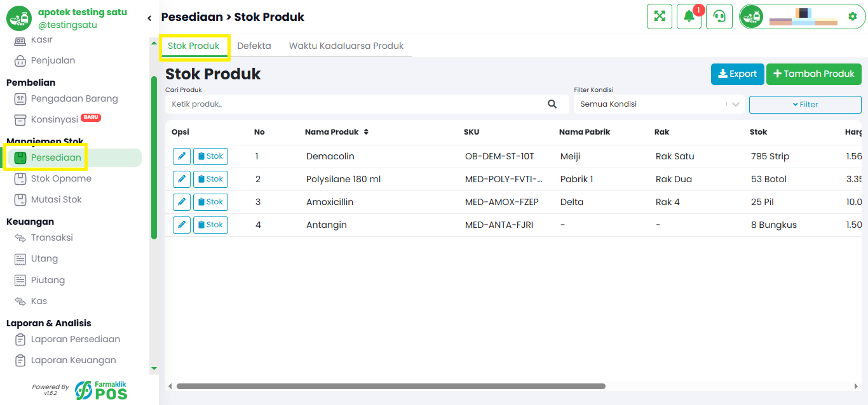Viewport: 868px width, 405px height.
Task: Click pencil edit icon for Demacolin
Action: click(182, 156)
